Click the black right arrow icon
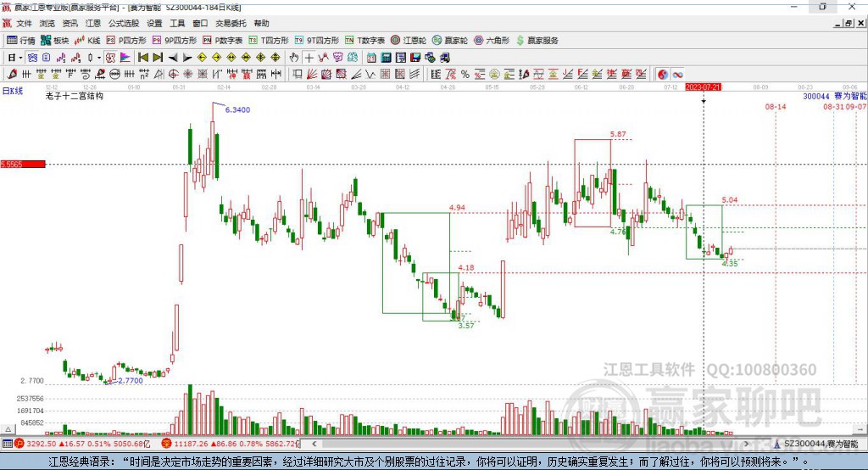Viewport: 868px width, 470px height. [187, 58]
